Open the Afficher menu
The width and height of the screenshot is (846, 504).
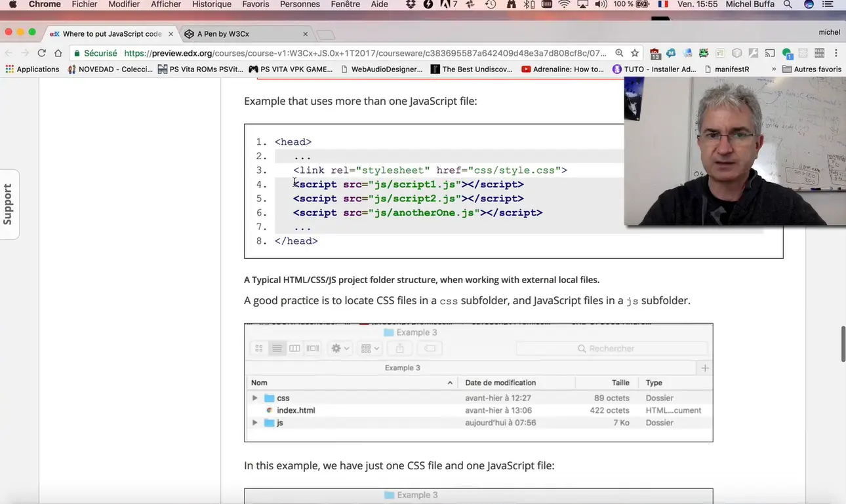166,5
